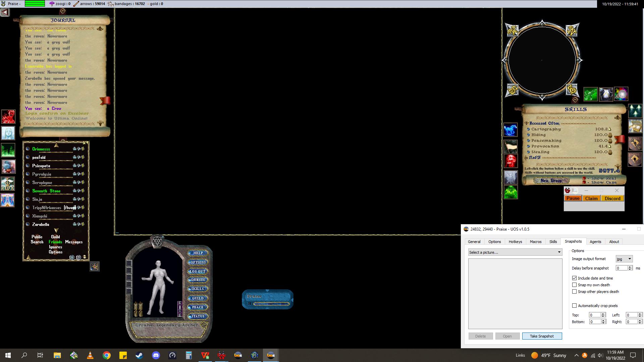Adjust the Top crop stepper
This screenshot has height=362, width=644.
tap(603, 315)
